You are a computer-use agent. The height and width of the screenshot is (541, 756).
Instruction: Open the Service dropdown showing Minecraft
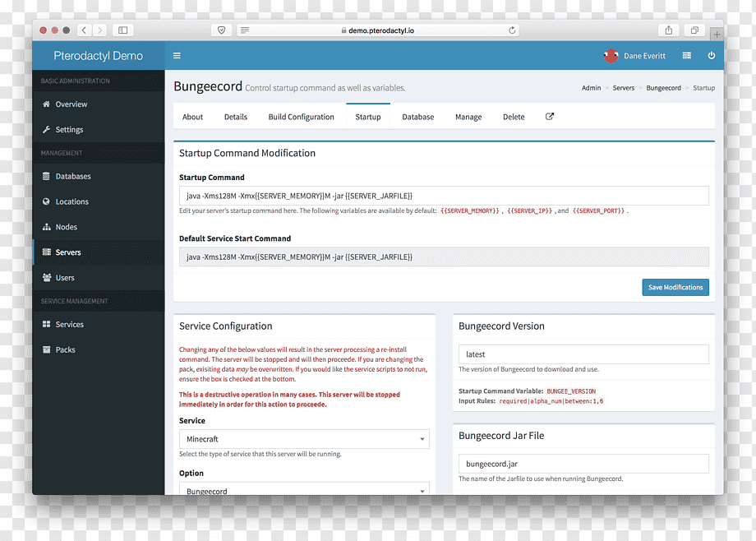[304, 439]
